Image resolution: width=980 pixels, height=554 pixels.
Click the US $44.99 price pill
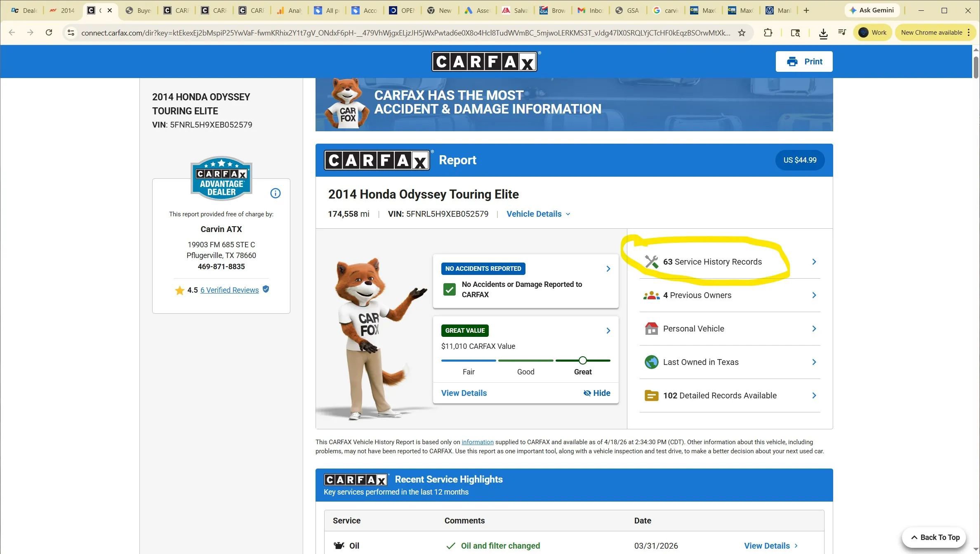800,160
